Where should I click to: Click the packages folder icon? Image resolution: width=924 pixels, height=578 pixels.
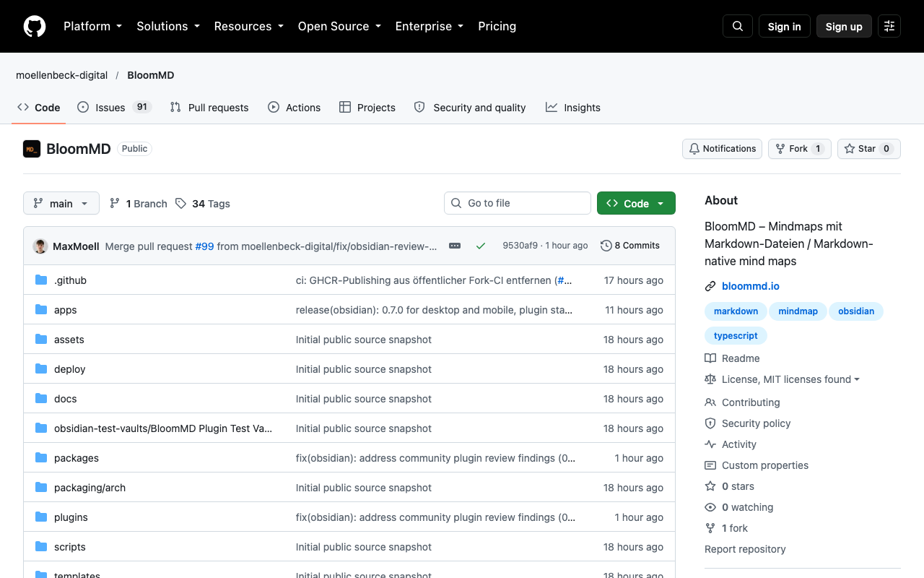click(x=41, y=458)
